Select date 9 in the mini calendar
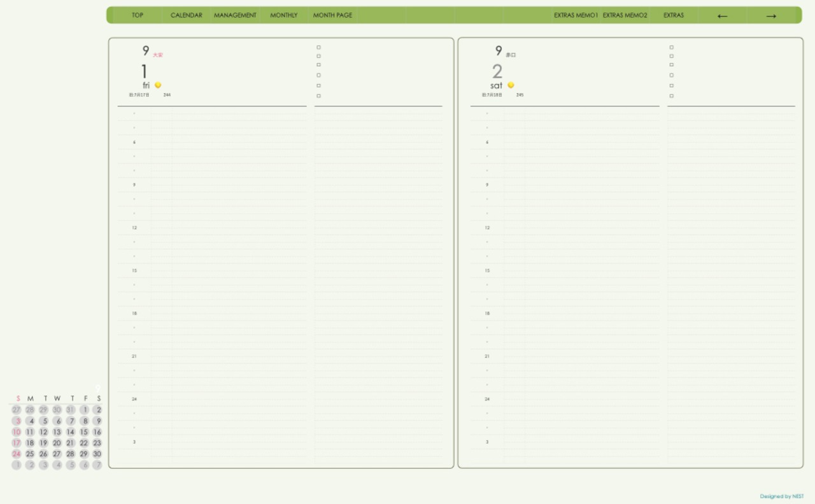The width and height of the screenshot is (815, 504). pyautogui.click(x=97, y=421)
